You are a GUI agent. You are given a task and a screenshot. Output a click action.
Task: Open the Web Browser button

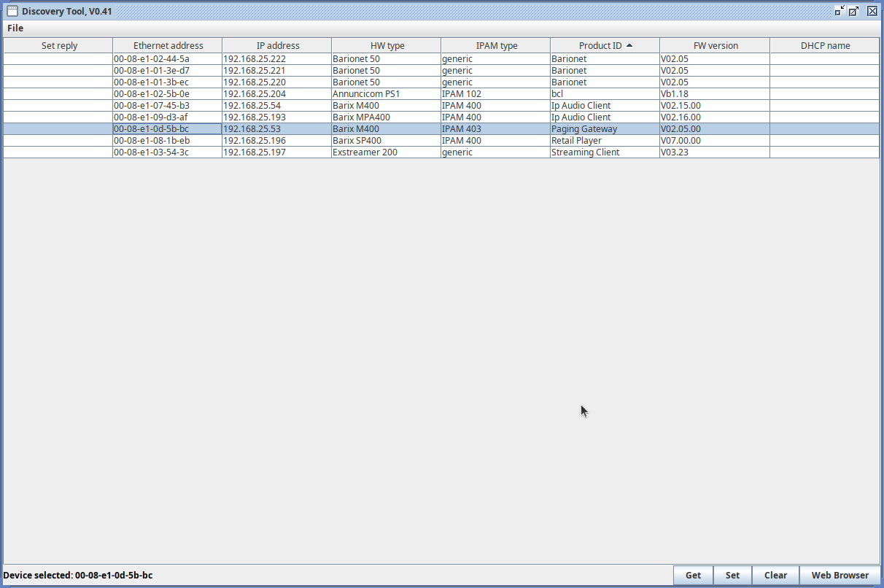click(x=840, y=575)
